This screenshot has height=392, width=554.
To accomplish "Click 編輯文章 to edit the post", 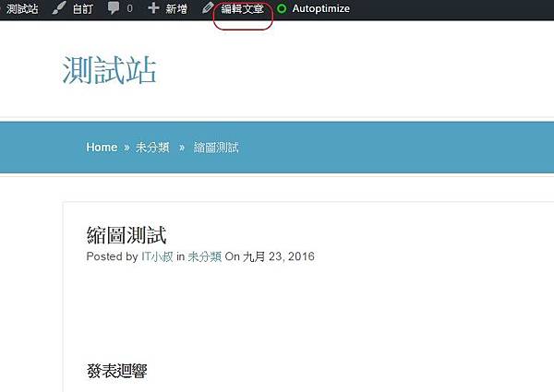I will (242, 9).
